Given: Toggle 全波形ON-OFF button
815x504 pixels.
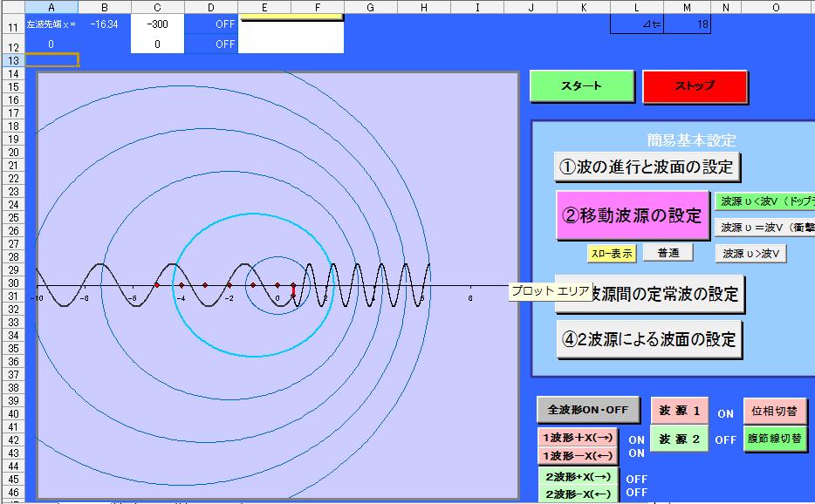Looking at the screenshot, I should [x=587, y=410].
